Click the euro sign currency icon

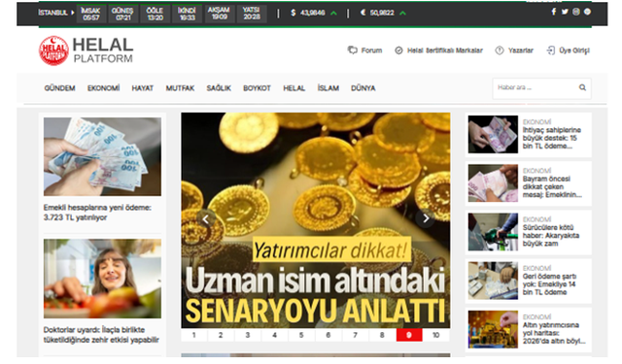[x=363, y=13]
